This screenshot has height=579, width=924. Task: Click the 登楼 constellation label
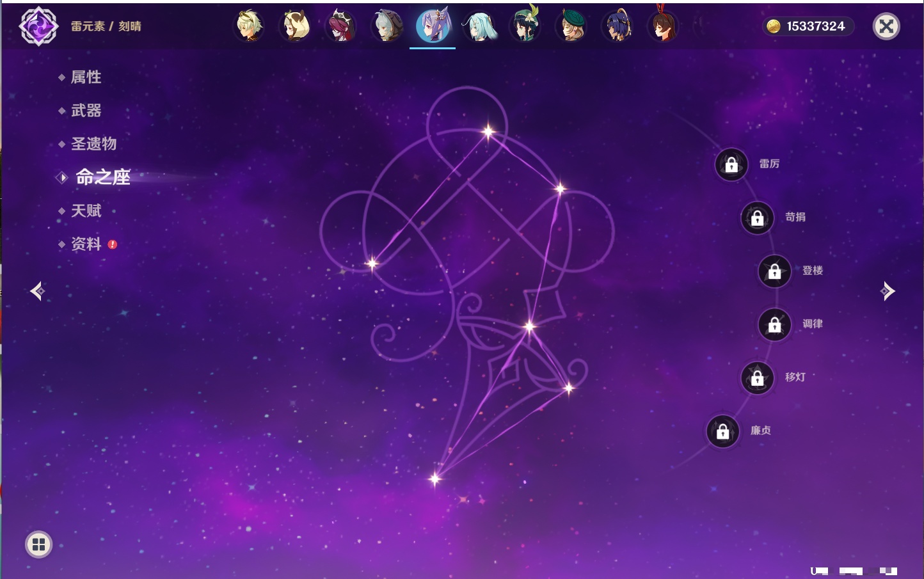tap(813, 270)
